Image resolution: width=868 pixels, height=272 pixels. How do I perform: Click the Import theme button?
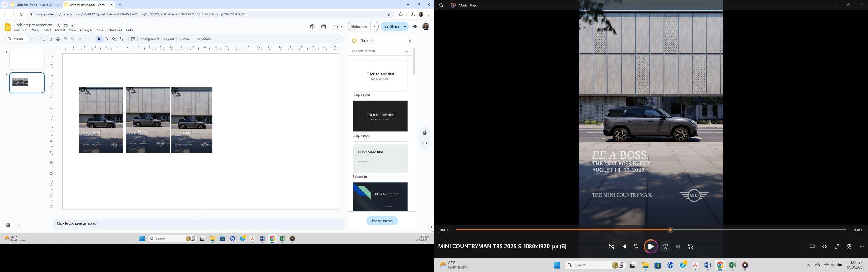[382, 221]
